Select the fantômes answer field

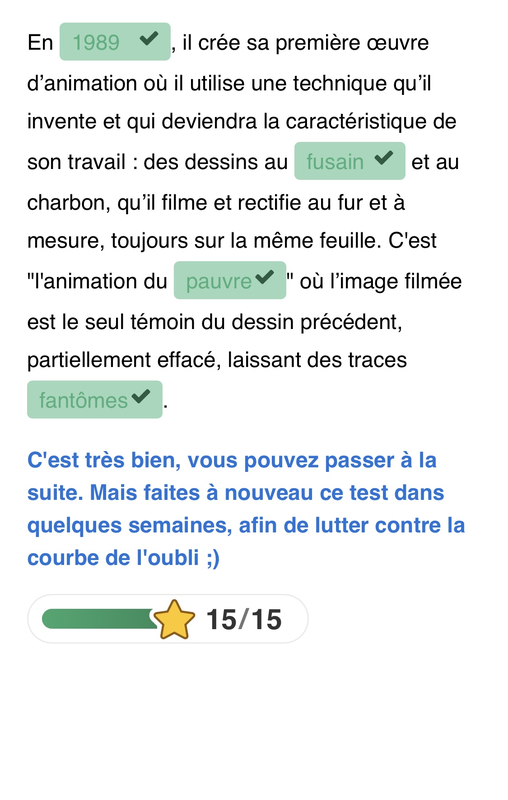(94, 399)
